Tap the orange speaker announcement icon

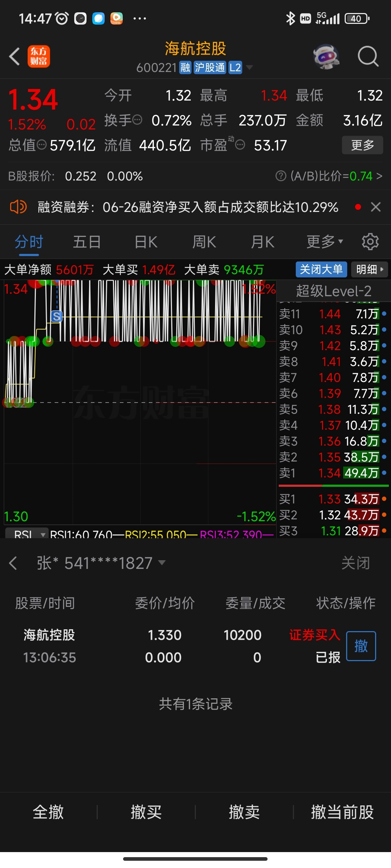tap(18, 207)
